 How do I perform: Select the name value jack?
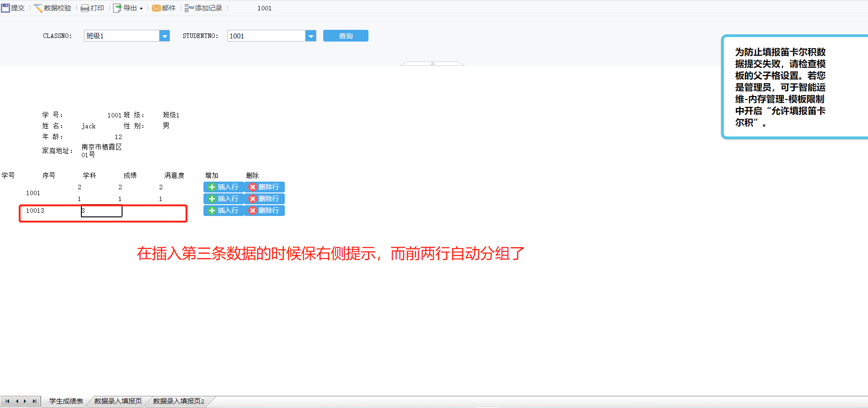click(x=89, y=126)
